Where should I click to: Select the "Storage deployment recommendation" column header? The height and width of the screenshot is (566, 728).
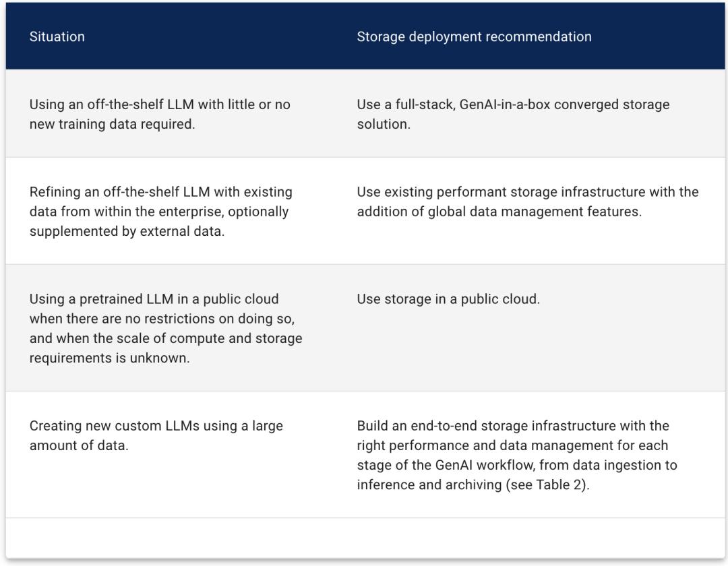(474, 36)
